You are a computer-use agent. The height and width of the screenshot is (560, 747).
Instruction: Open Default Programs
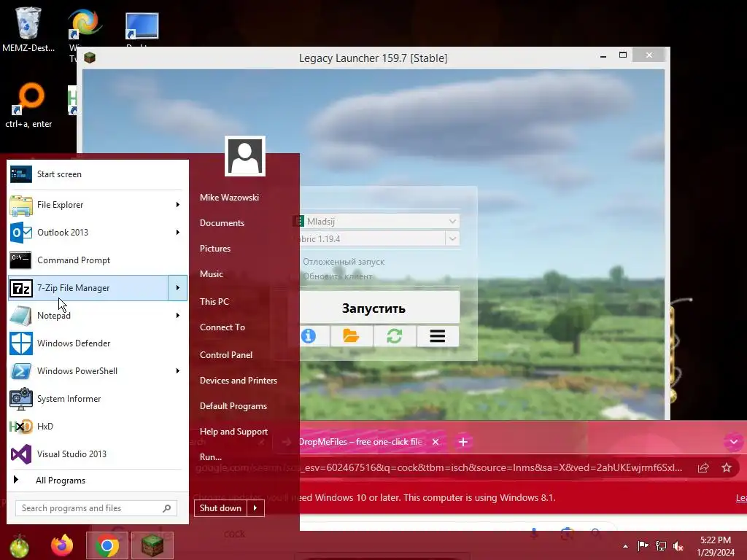(233, 406)
